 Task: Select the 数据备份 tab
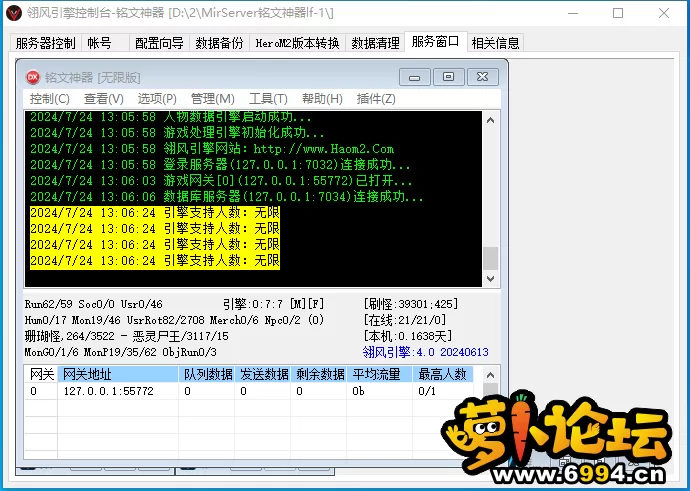point(219,43)
